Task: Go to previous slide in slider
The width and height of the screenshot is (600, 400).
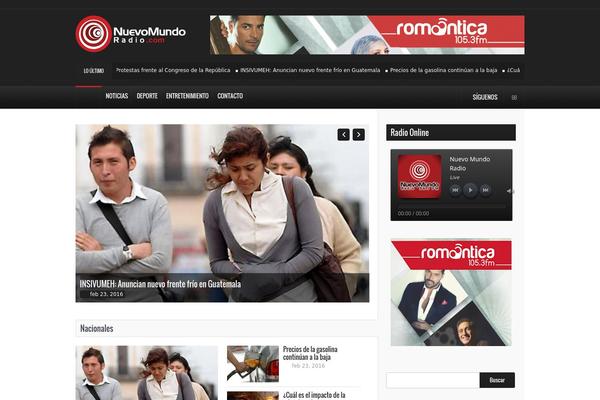Action: click(x=344, y=135)
